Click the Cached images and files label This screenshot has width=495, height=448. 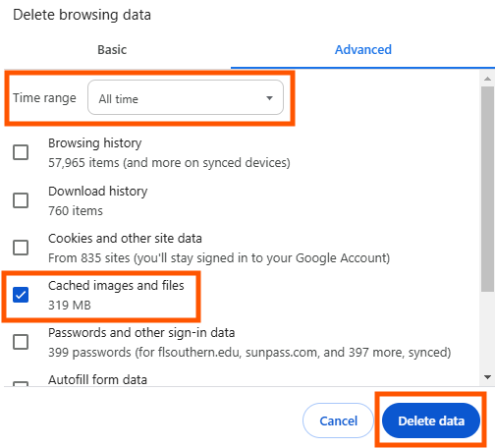coord(116,286)
